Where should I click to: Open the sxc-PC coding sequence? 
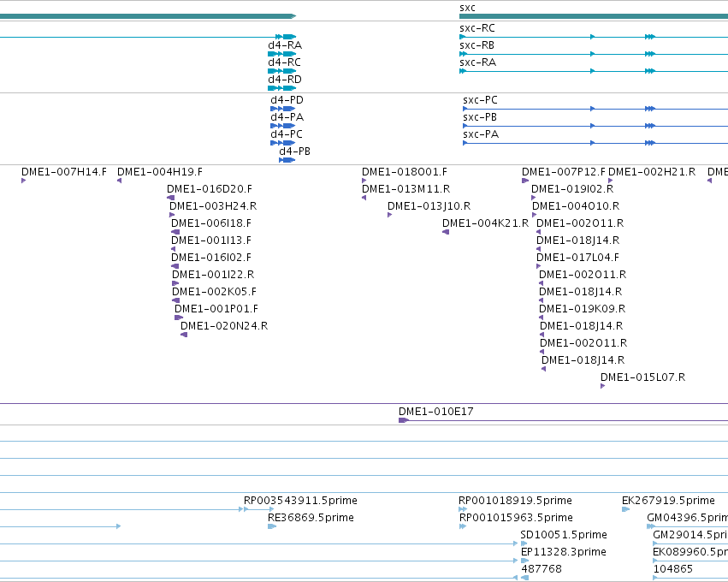coord(480,100)
